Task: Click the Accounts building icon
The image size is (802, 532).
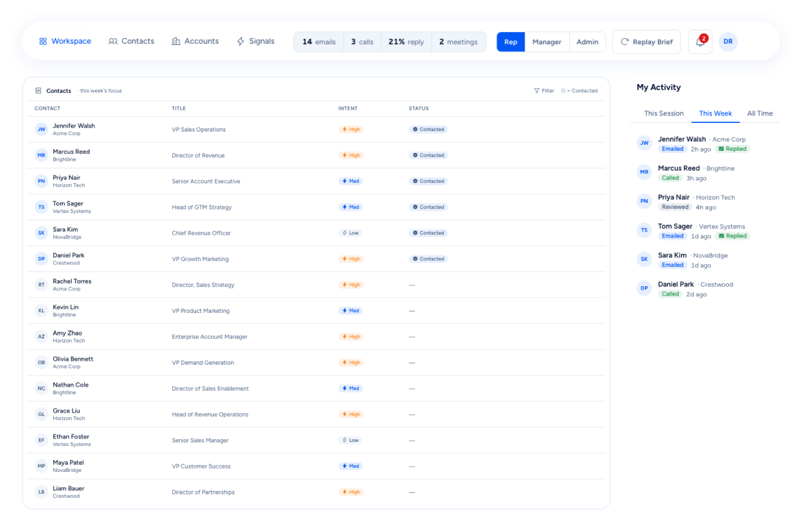Action: (x=176, y=42)
